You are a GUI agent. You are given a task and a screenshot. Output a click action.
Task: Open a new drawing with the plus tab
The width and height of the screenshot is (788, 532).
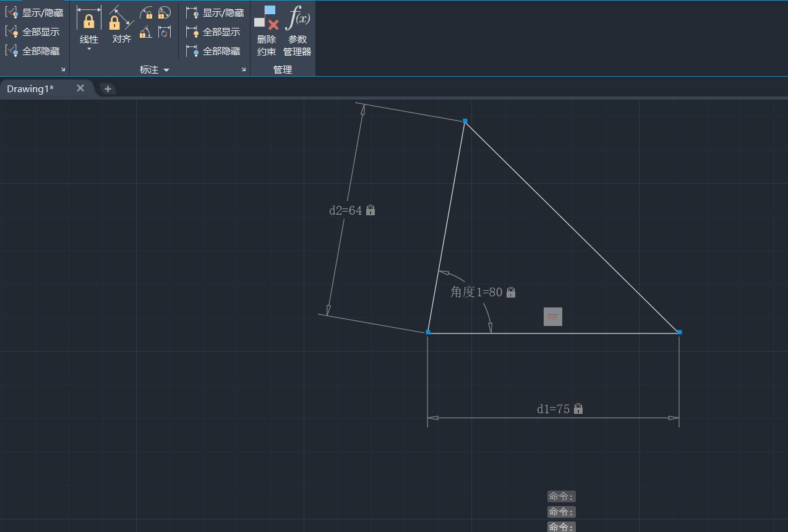pos(108,88)
